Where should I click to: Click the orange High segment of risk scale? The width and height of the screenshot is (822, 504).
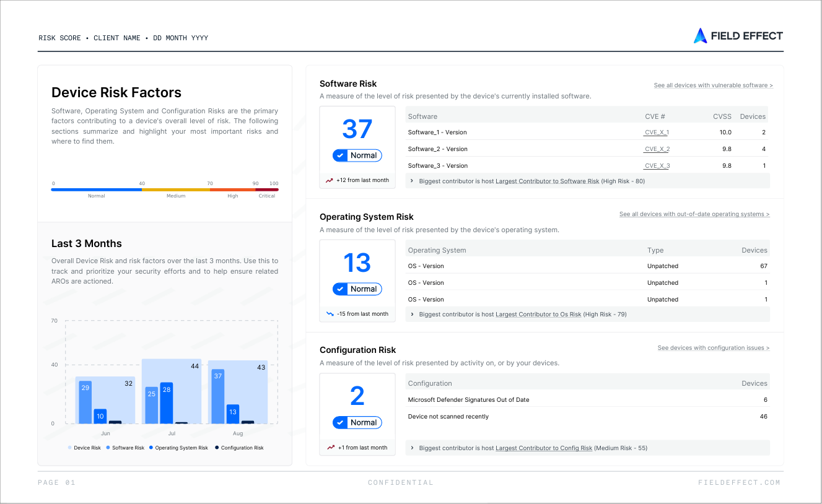(232, 189)
